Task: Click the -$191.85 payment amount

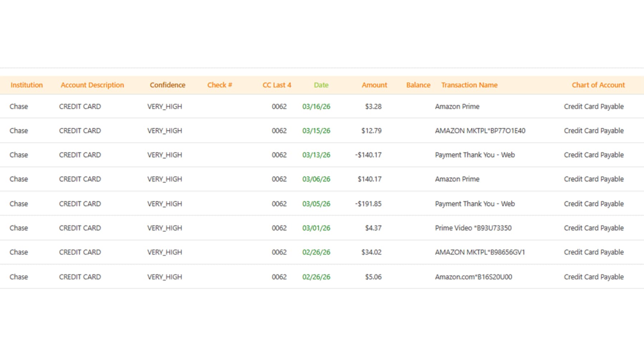Action: click(368, 204)
